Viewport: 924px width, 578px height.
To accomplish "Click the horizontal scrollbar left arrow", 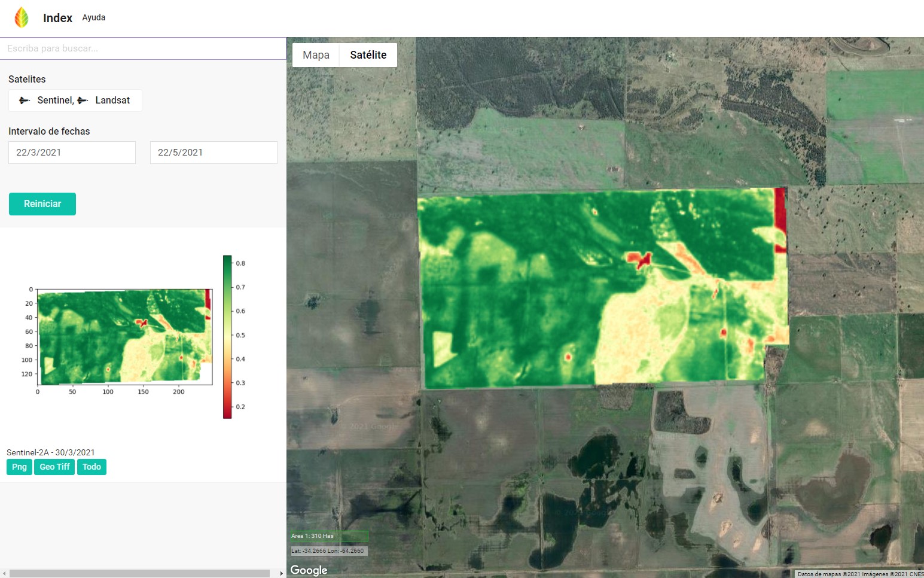I will pyautogui.click(x=4, y=573).
